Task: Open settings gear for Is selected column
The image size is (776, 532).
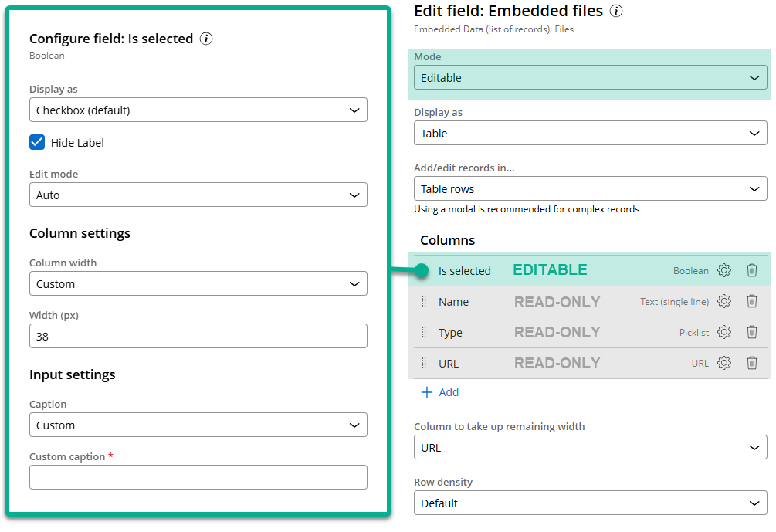Action: point(723,270)
